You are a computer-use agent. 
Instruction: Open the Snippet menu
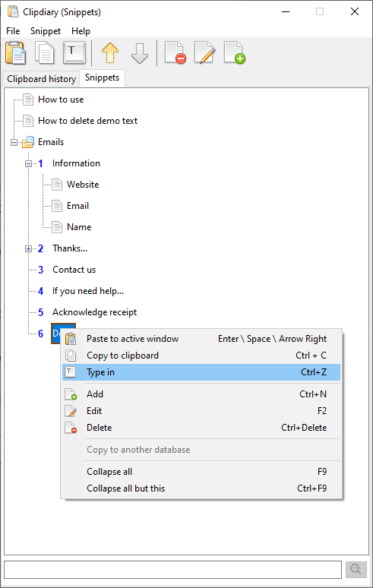tap(46, 31)
